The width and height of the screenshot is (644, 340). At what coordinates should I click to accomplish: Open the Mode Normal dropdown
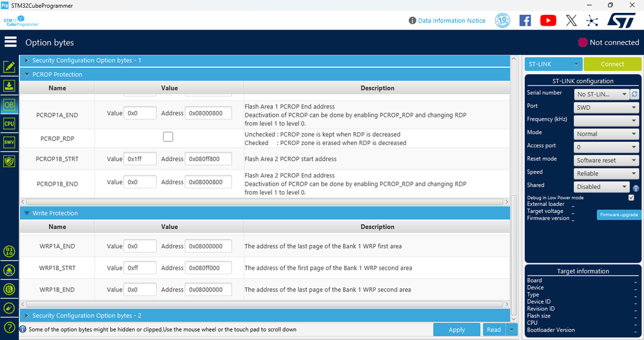pos(606,134)
